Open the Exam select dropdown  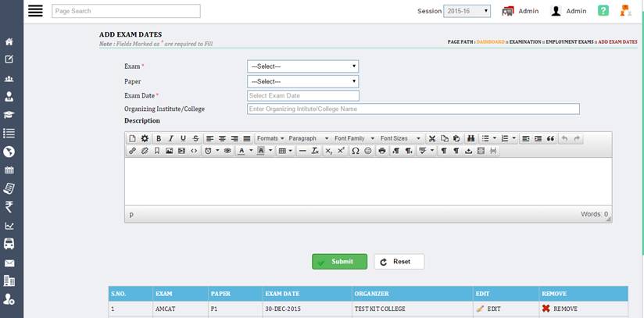pos(302,66)
